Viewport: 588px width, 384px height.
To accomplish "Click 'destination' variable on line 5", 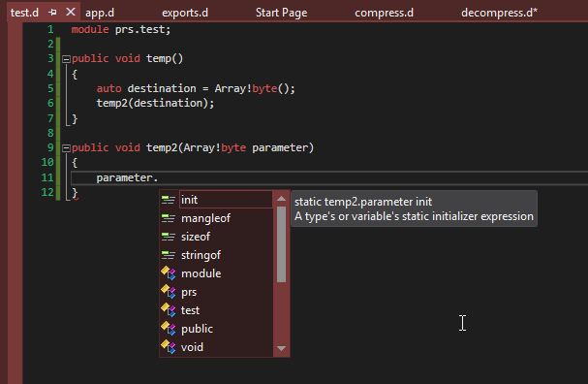I will click(162, 88).
